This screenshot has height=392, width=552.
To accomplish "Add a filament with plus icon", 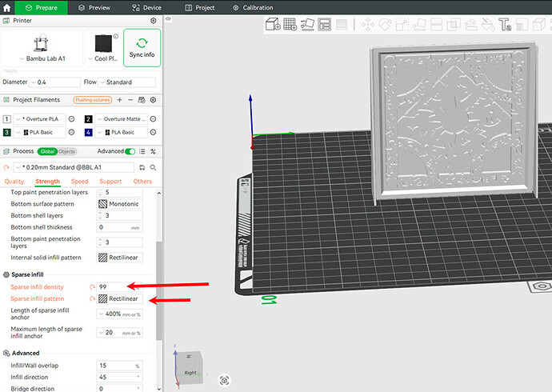I will coord(120,100).
